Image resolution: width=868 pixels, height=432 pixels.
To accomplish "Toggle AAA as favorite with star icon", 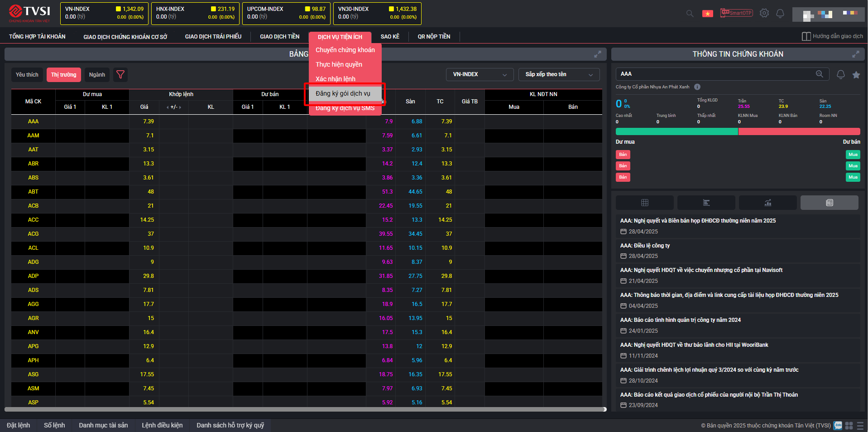I will point(856,75).
